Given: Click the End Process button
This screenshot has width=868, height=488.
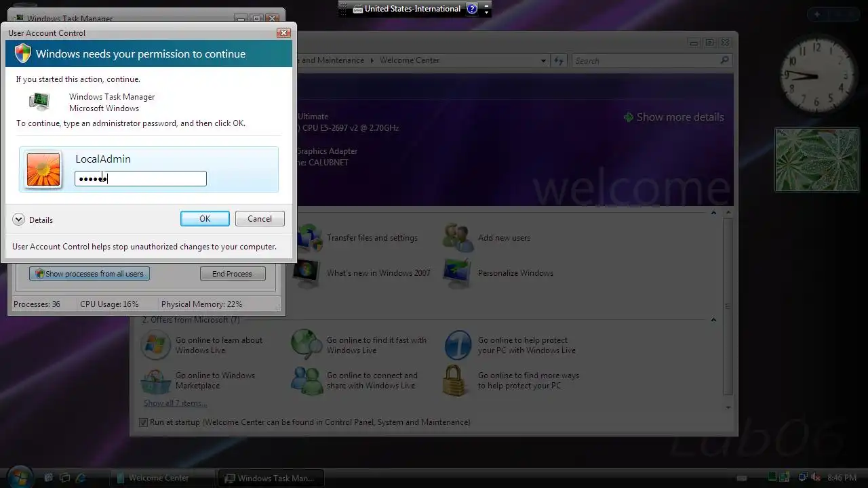Looking at the screenshot, I should pos(232,274).
